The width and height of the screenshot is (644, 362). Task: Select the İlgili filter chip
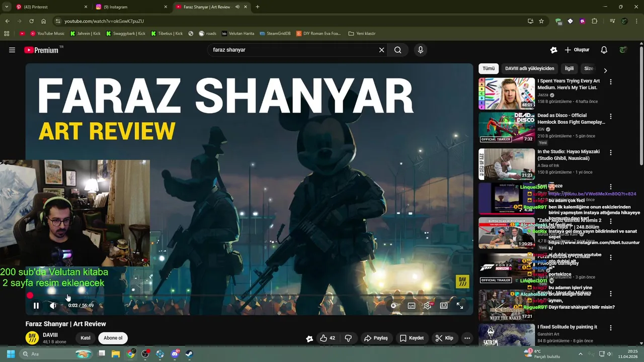[x=569, y=68]
